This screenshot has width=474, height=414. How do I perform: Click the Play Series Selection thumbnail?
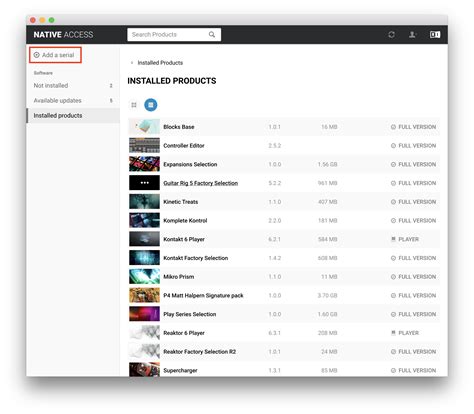tap(144, 314)
